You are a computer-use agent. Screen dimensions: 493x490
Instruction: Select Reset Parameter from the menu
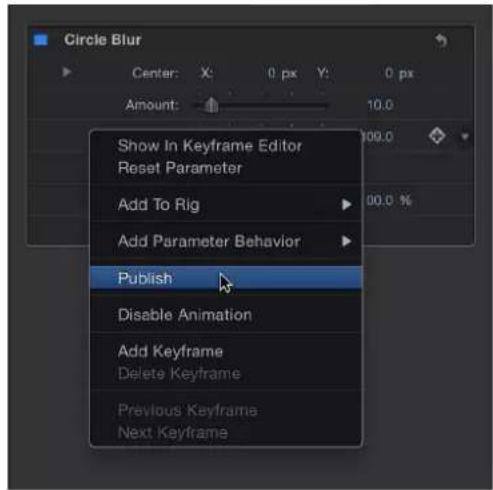(x=226, y=168)
